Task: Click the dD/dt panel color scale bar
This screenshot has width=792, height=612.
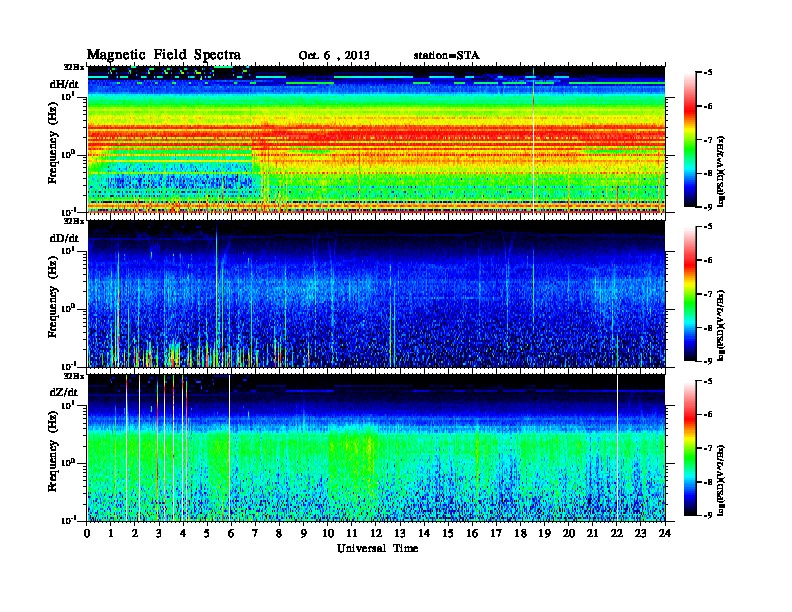Action: [x=690, y=294]
